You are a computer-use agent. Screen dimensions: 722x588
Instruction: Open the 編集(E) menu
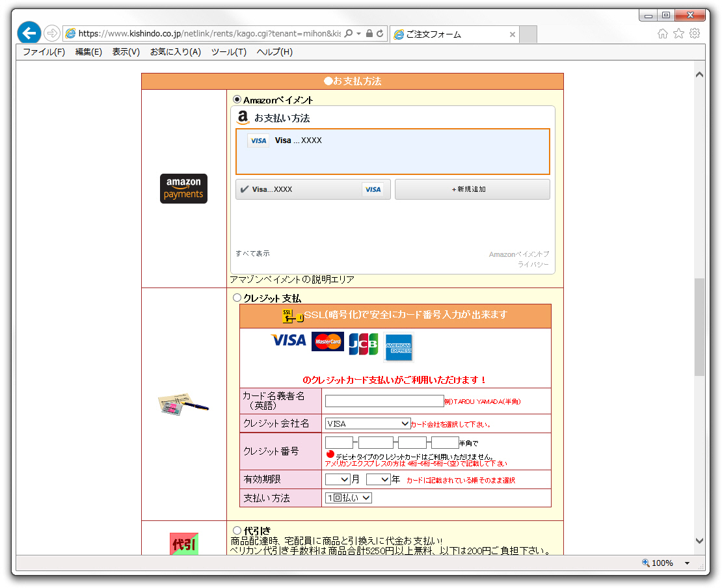(x=88, y=52)
